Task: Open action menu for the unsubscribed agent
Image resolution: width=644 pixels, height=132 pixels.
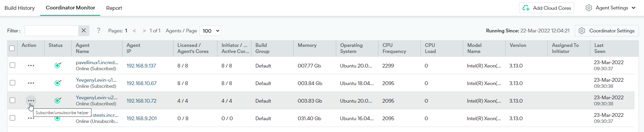Action: click(x=31, y=118)
